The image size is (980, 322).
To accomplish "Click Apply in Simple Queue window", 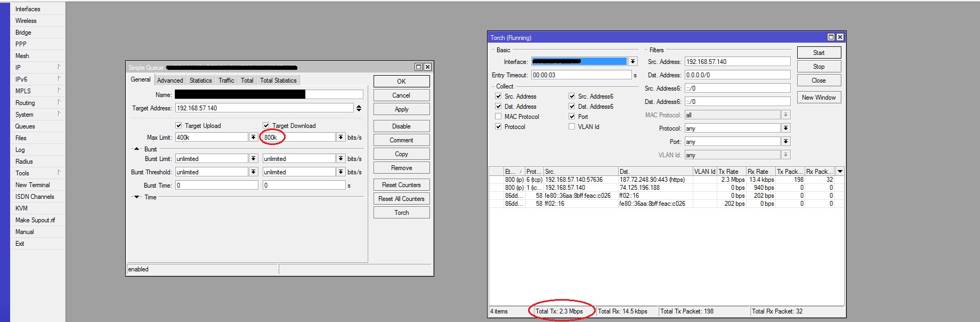I will pos(401,109).
